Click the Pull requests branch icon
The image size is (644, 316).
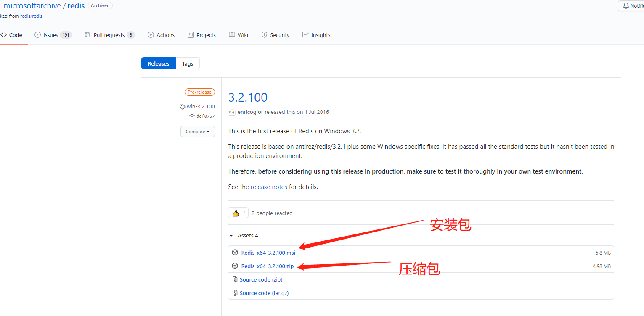[x=87, y=35]
